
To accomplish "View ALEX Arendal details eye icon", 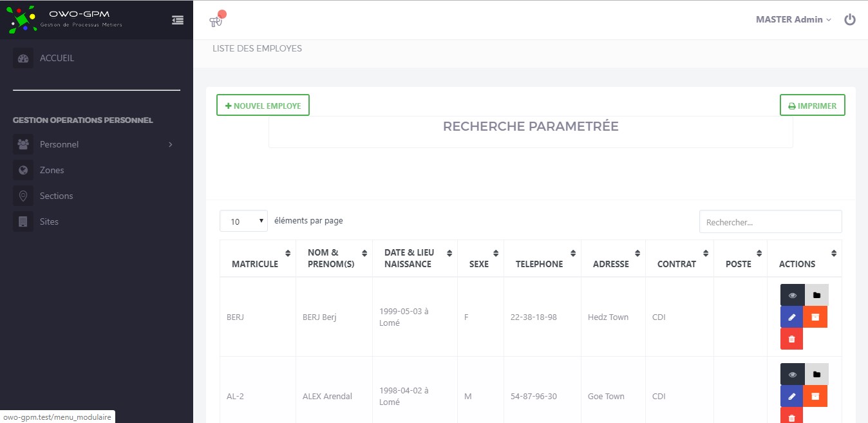I will click(792, 374).
